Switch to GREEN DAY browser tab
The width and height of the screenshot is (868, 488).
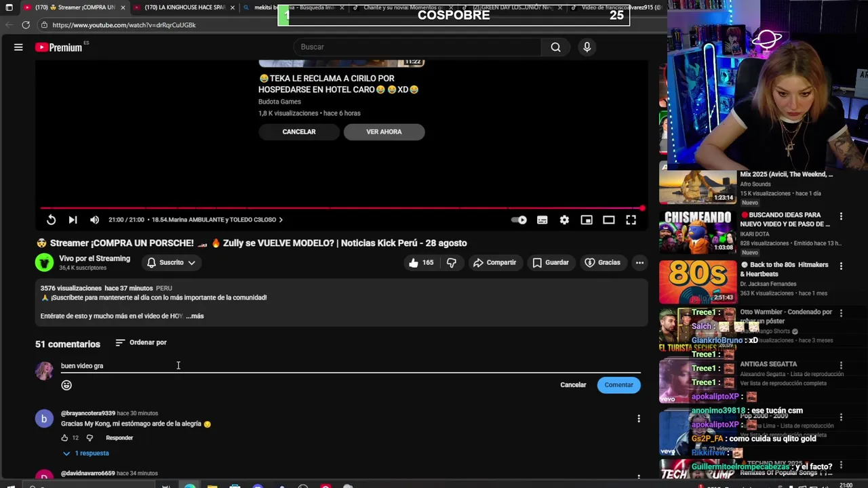(x=510, y=7)
